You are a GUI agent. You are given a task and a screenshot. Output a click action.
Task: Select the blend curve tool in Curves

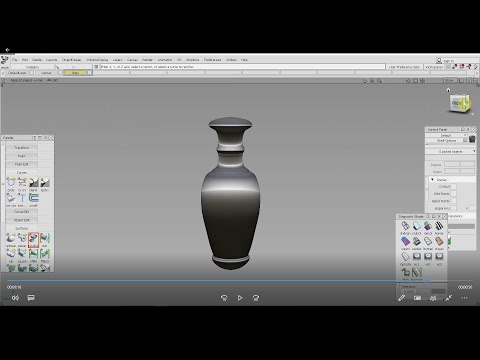coord(33,183)
